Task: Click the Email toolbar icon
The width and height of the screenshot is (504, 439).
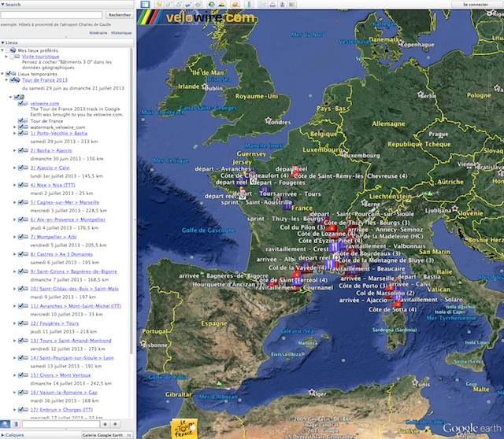Action: click(262, 5)
